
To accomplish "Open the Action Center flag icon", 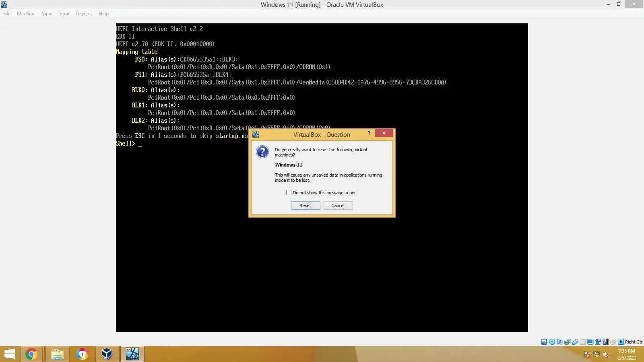I will coord(587,354).
